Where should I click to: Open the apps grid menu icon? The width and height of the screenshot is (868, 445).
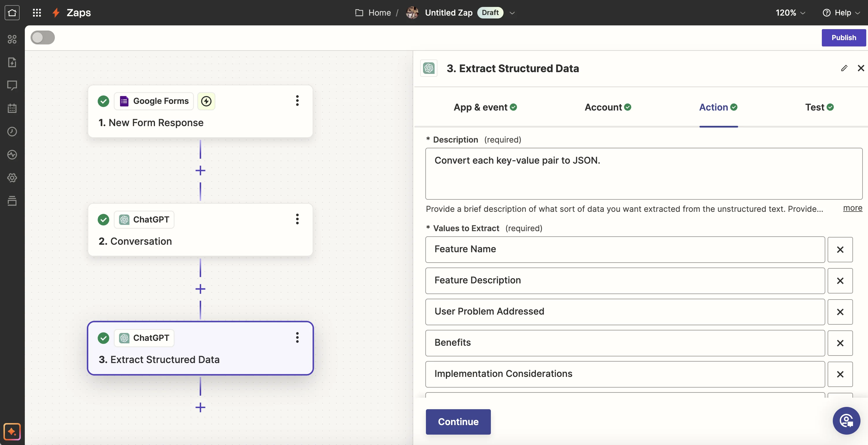pos(37,13)
